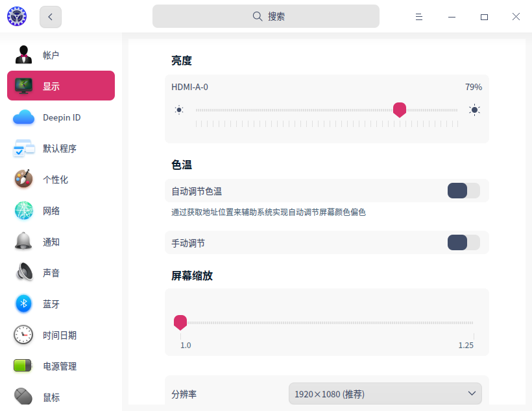This screenshot has width=532, height=411.
Task: Select the Display (显示) sidebar entry
Action: [x=61, y=86]
